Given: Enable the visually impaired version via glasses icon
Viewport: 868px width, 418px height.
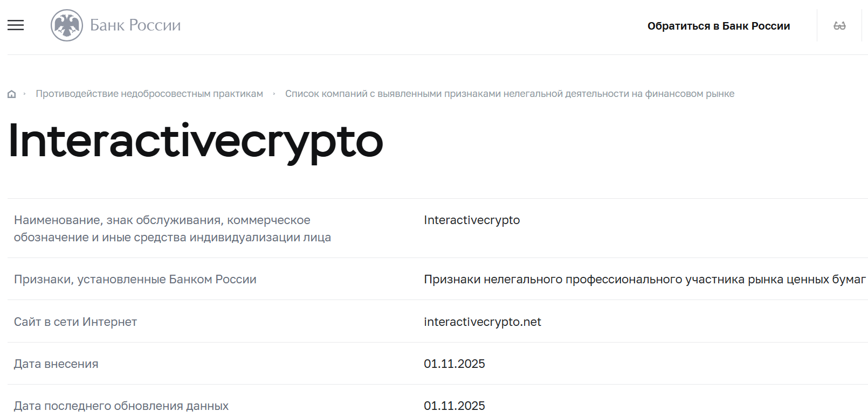Looking at the screenshot, I should [839, 25].
